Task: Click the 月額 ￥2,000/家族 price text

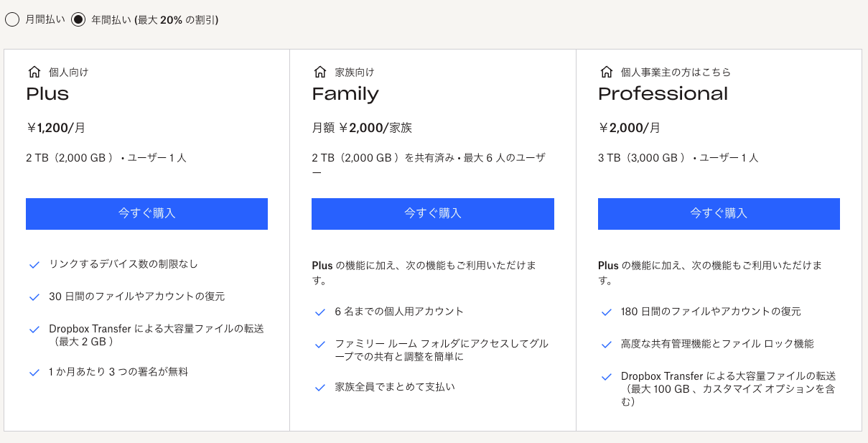Action: point(362,129)
